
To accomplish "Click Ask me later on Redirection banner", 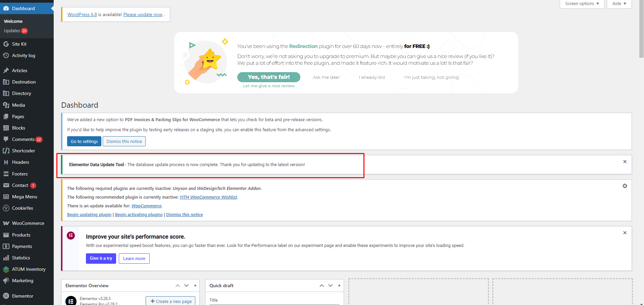I will (x=326, y=77).
